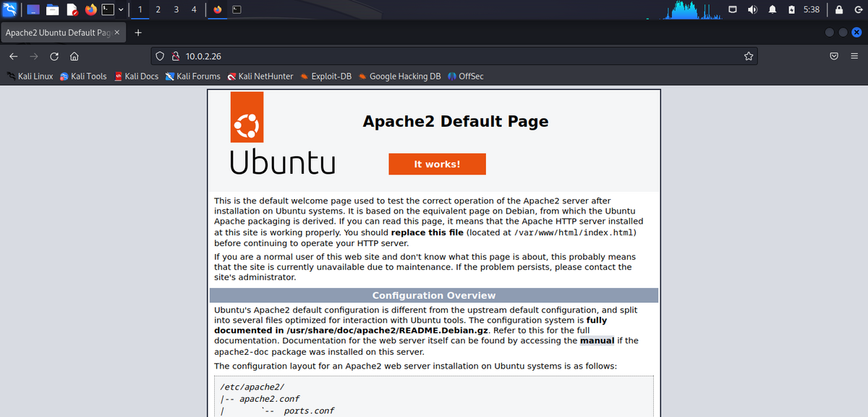This screenshot has width=868, height=417.
Task: Open a new browser tab
Action: pos(138,33)
